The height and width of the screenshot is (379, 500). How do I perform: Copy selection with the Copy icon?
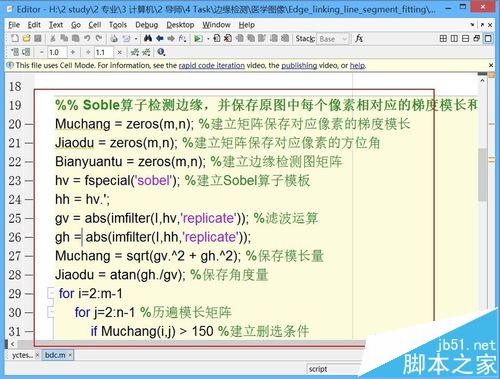[x=64, y=38]
